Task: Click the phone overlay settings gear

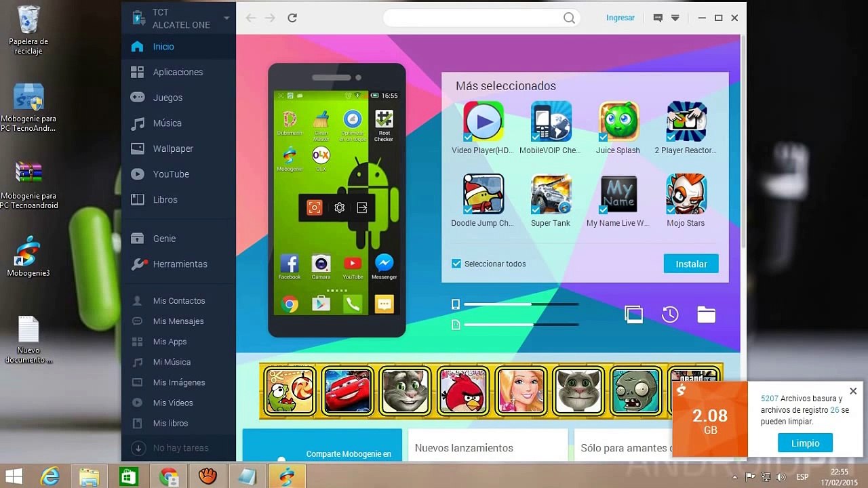Action: [340, 208]
